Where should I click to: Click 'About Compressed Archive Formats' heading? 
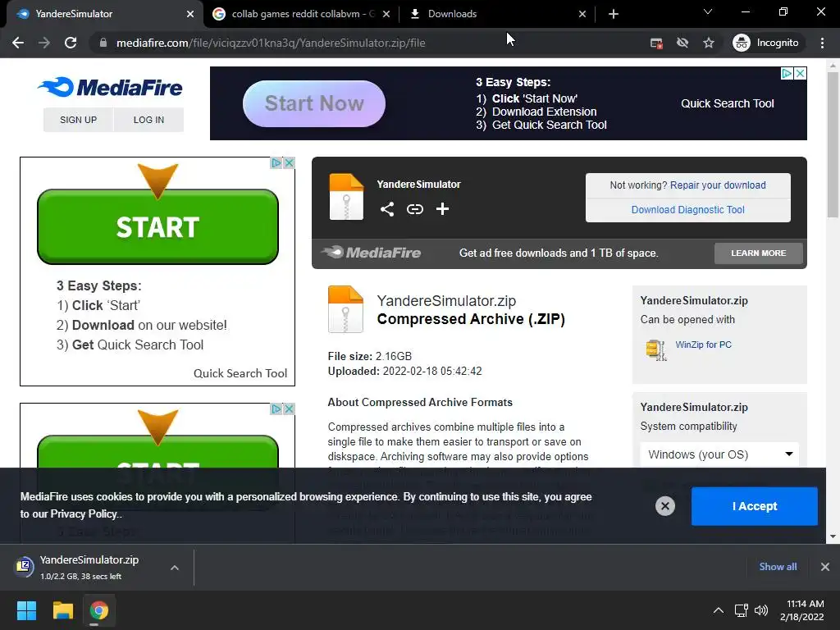[x=420, y=402]
